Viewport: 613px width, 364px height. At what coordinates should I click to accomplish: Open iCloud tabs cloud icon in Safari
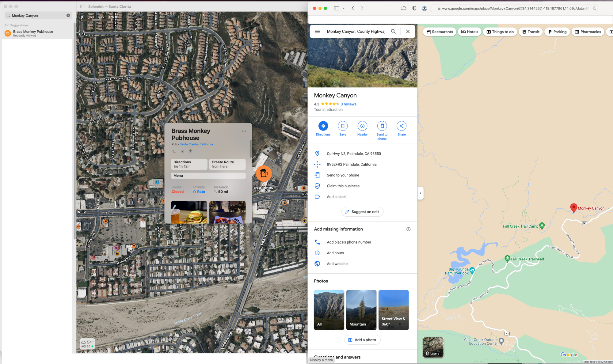click(404, 8)
